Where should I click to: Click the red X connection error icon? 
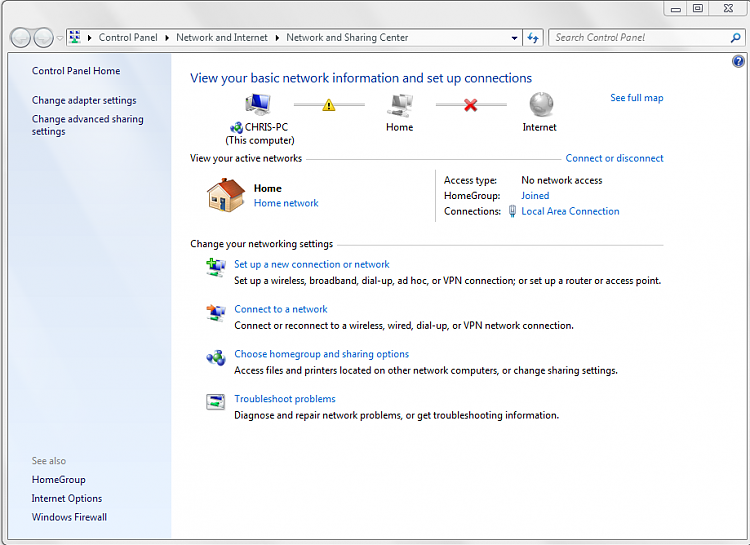pos(471,105)
